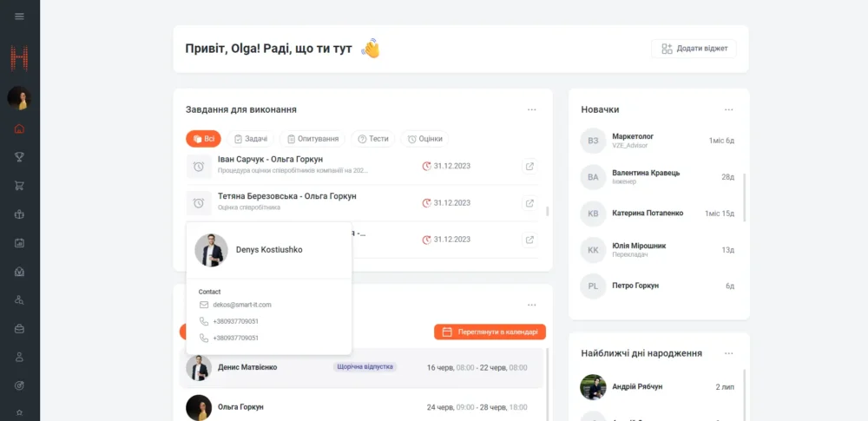Click the user avatar in the sidebar
This screenshot has width=868, height=421.
pyautogui.click(x=19, y=98)
